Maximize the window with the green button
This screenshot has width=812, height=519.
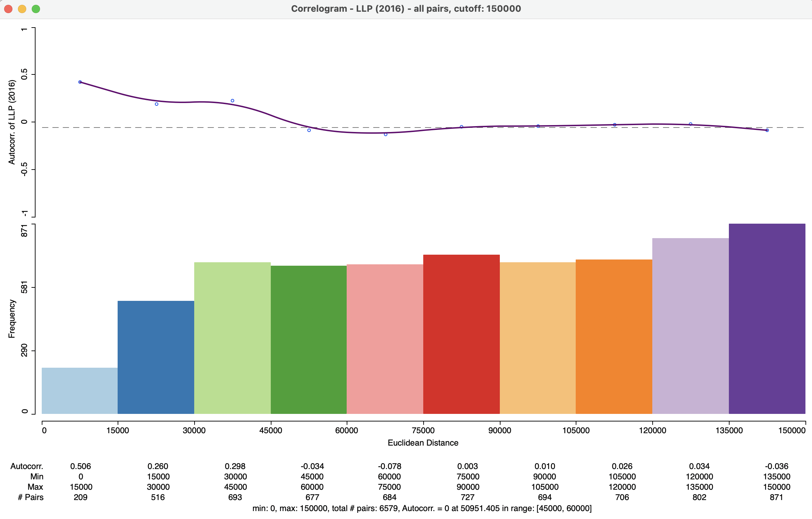click(36, 9)
